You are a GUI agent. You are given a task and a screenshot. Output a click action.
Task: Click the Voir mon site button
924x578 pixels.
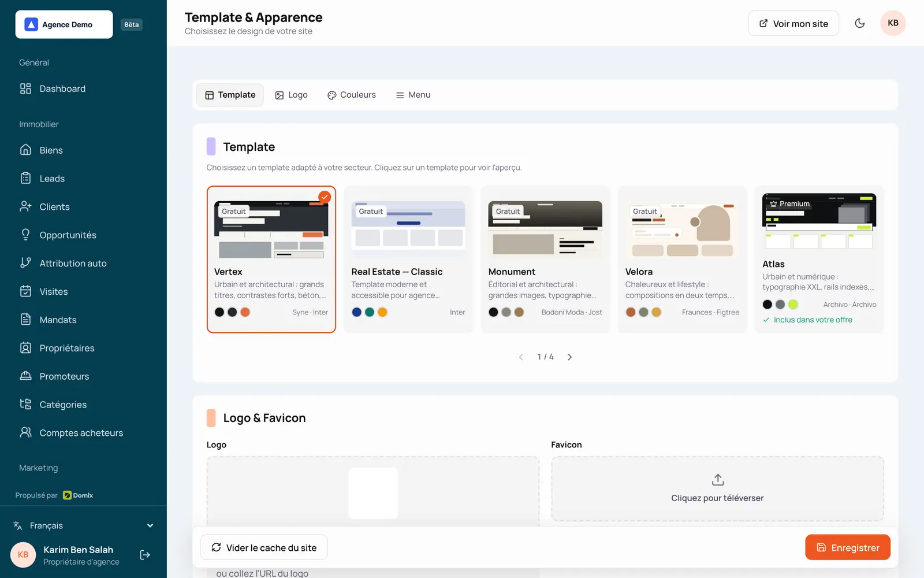793,23
